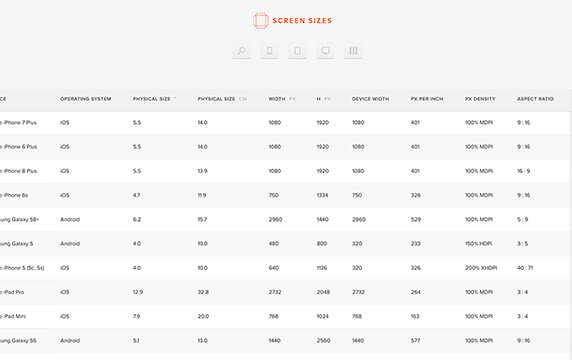Click the search magnifier icon
572x360 pixels.
241,51
